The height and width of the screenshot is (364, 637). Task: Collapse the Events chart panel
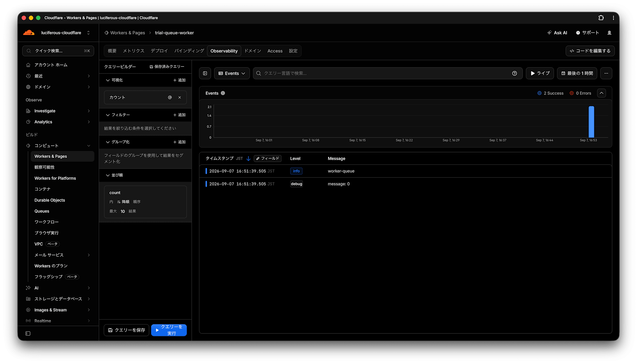tap(601, 93)
